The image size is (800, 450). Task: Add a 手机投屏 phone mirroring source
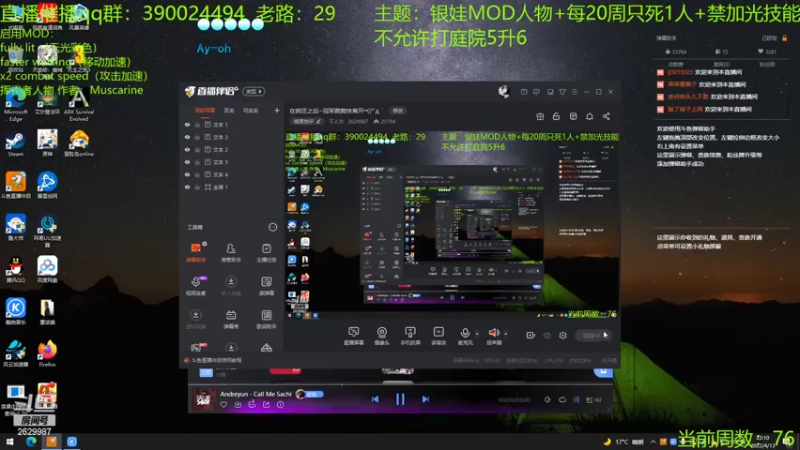coord(410,335)
